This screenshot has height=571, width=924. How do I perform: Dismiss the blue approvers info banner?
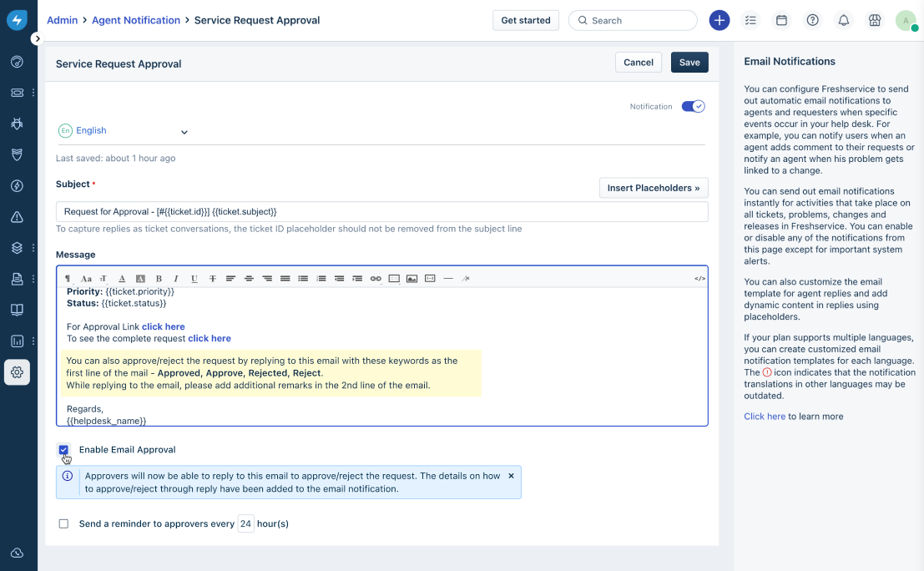(x=511, y=476)
